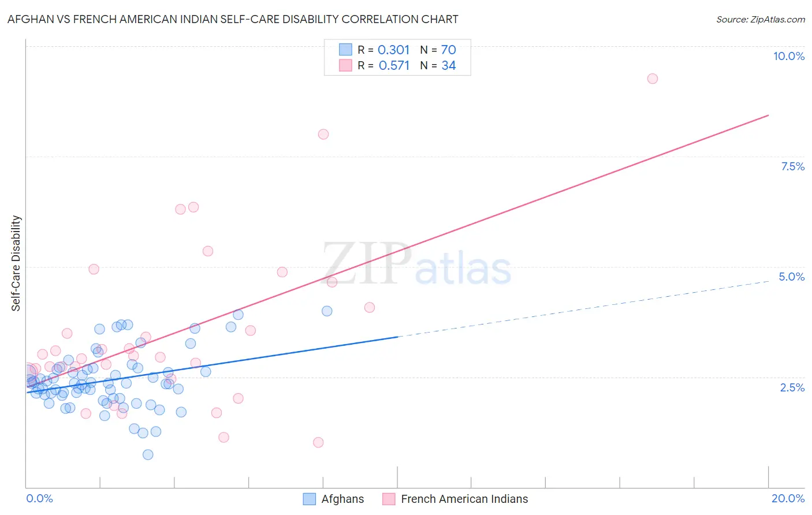Click the pink point near 4.1% at right

click(x=370, y=307)
